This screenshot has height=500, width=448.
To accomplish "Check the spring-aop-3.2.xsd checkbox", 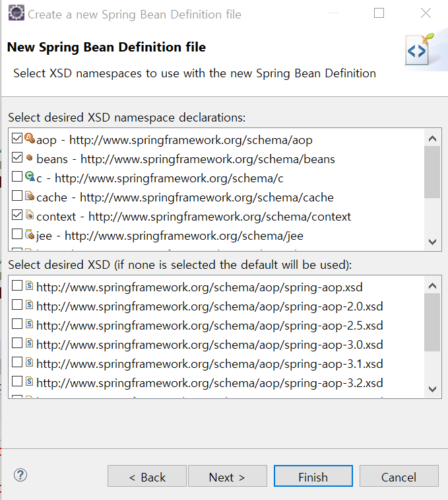I will (17, 381).
